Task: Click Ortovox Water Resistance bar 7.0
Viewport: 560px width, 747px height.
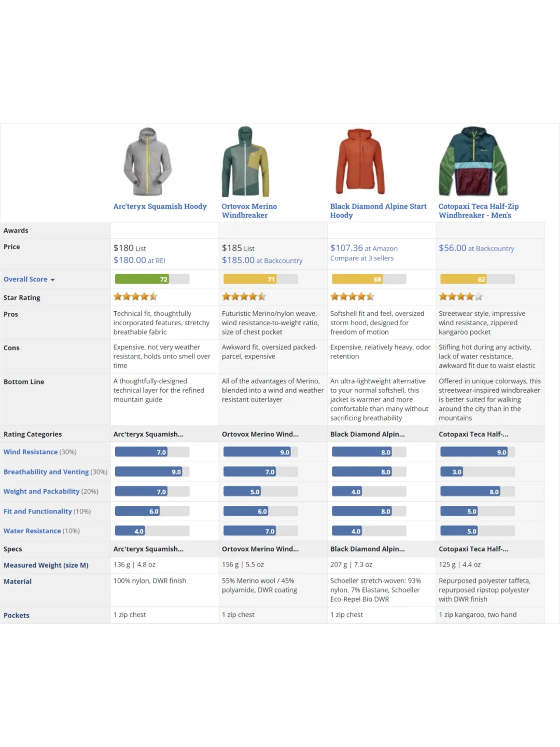Action: point(260,531)
